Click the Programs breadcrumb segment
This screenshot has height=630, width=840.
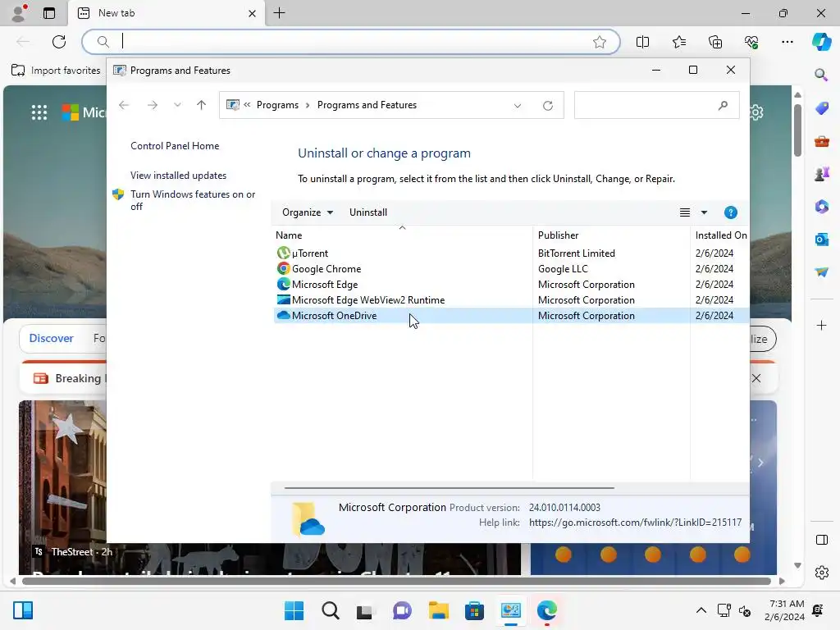pyautogui.click(x=277, y=105)
